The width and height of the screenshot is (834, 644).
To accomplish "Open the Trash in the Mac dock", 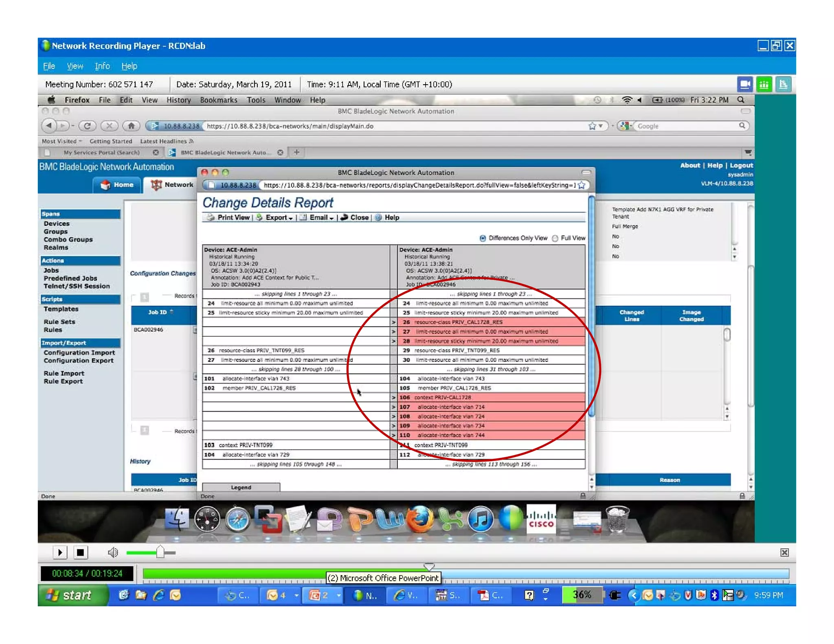I will pyautogui.click(x=618, y=519).
